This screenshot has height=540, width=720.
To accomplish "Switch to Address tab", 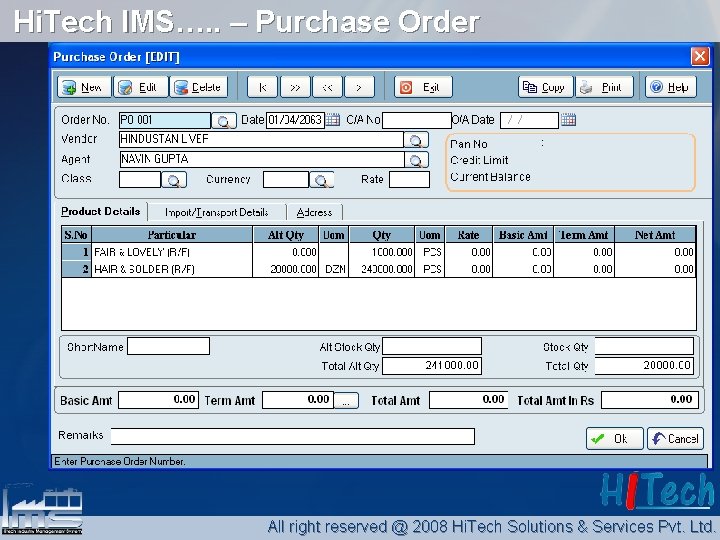I will point(315,213).
